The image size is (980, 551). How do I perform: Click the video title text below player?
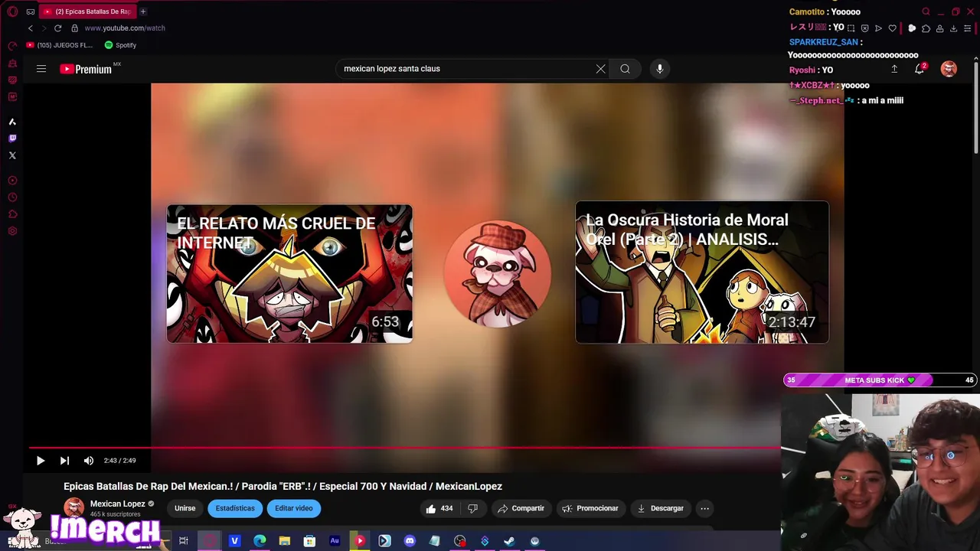[x=283, y=487]
